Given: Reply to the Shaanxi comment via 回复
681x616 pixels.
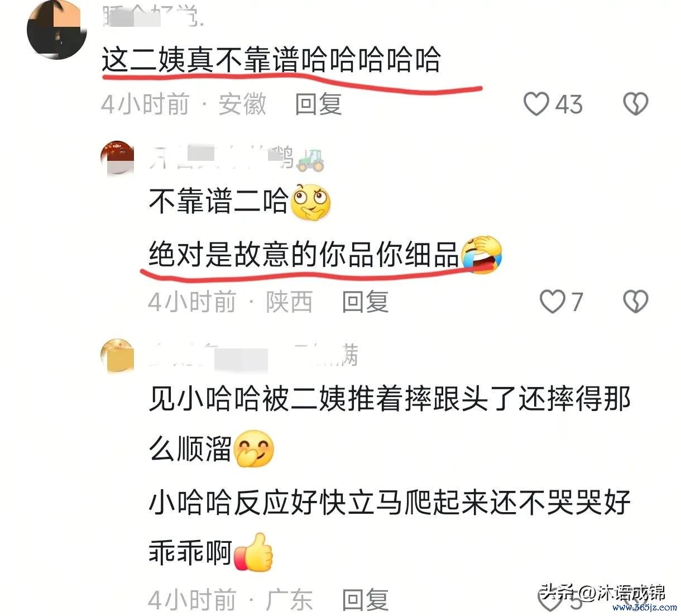Looking at the screenshot, I should (365, 302).
